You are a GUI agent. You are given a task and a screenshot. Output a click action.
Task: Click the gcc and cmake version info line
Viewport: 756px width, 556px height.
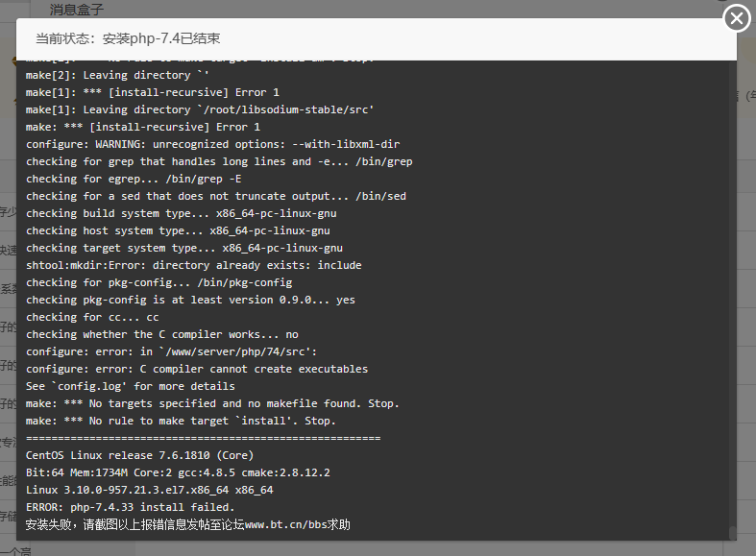click(178, 472)
